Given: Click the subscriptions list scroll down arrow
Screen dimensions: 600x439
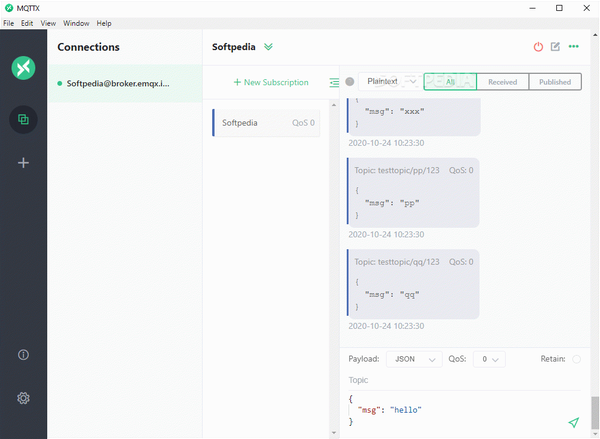Looking at the screenshot, I should click(x=334, y=433).
